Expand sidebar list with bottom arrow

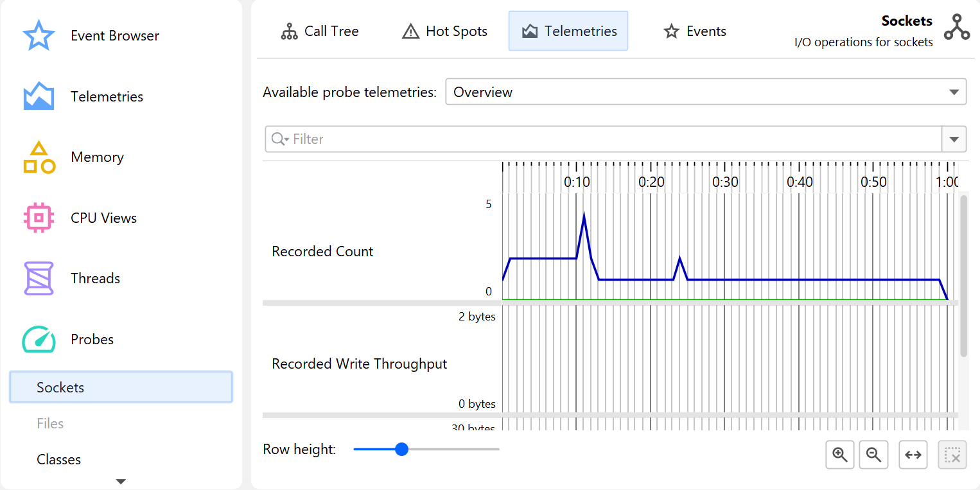point(121,481)
